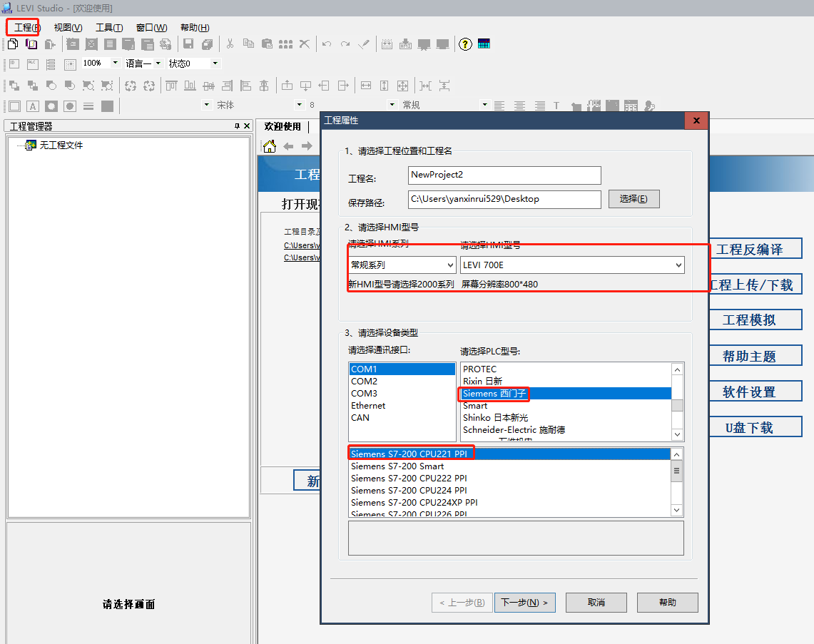Open the 窗口(W) menu
This screenshot has height=644, width=814.
(x=151, y=28)
